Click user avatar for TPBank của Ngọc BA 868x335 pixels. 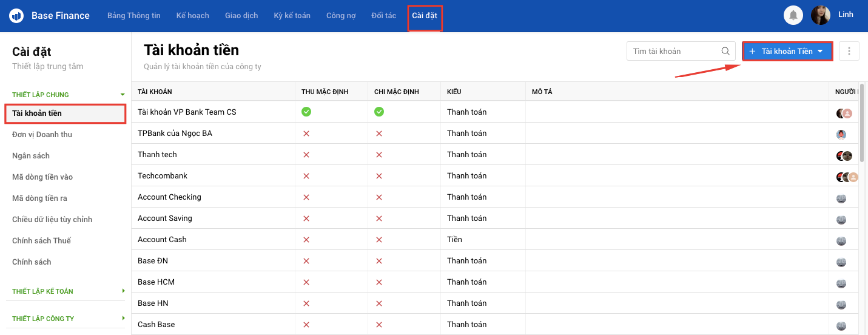tap(841, 135)
